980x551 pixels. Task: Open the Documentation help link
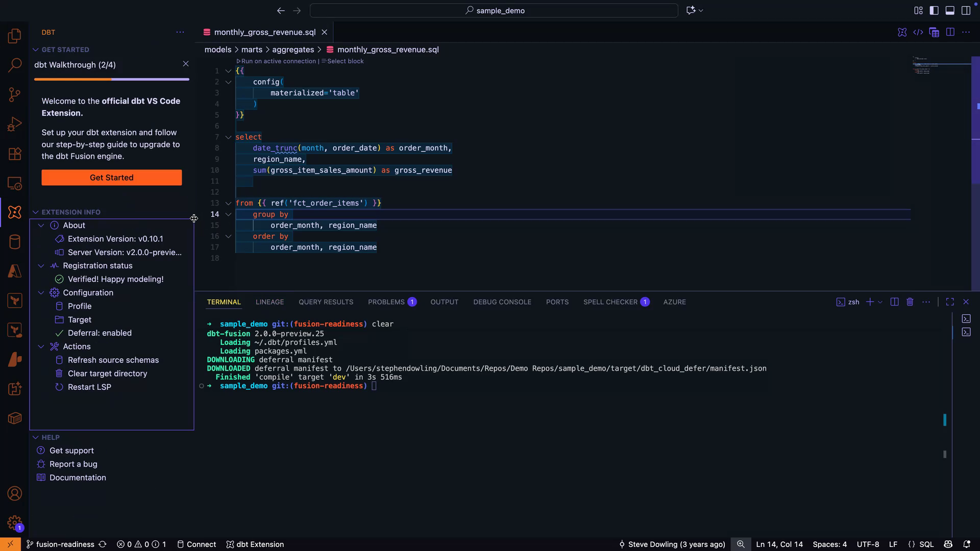point(78,478)
